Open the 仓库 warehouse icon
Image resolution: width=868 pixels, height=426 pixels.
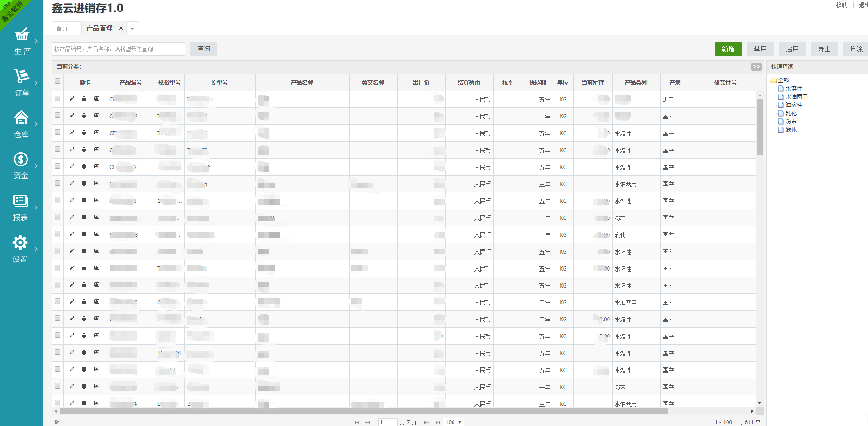click(x=22, y=118)
